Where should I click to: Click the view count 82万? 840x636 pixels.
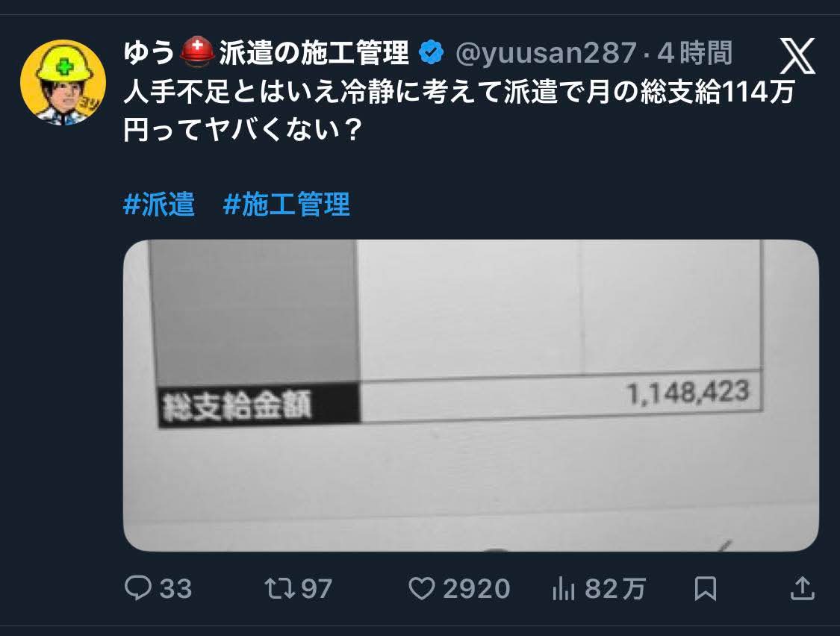point(615,589)
